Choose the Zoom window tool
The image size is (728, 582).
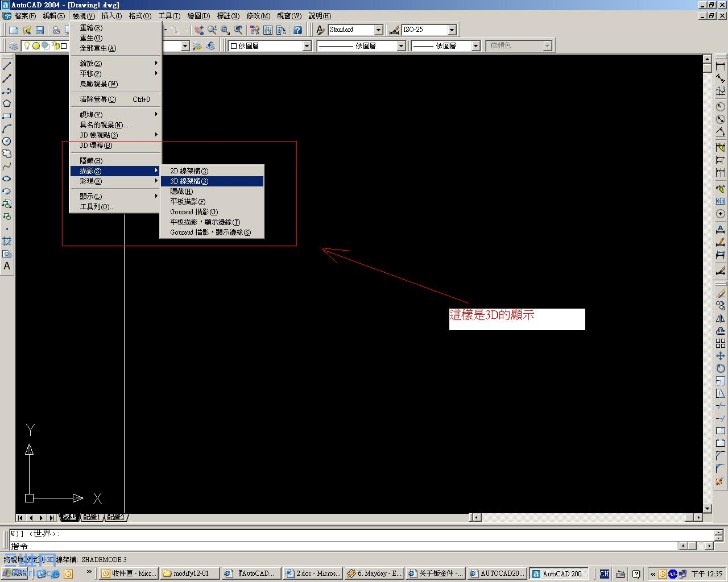click(x=225, y=30)
